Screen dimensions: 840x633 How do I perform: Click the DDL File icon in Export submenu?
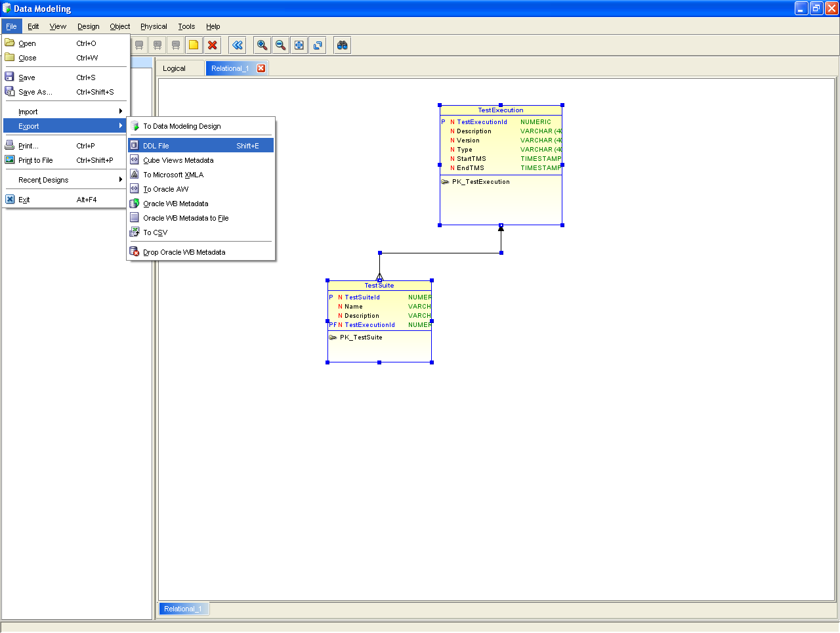point(135,145)
